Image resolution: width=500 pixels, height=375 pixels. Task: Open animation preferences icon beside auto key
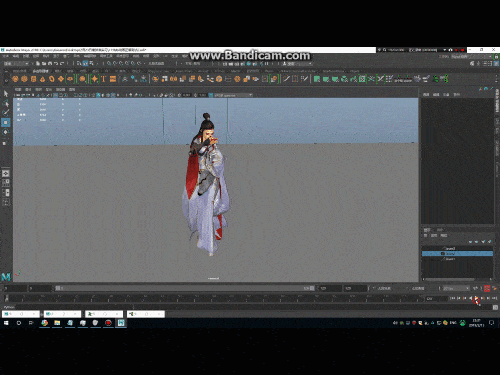(x=494, y=288)
